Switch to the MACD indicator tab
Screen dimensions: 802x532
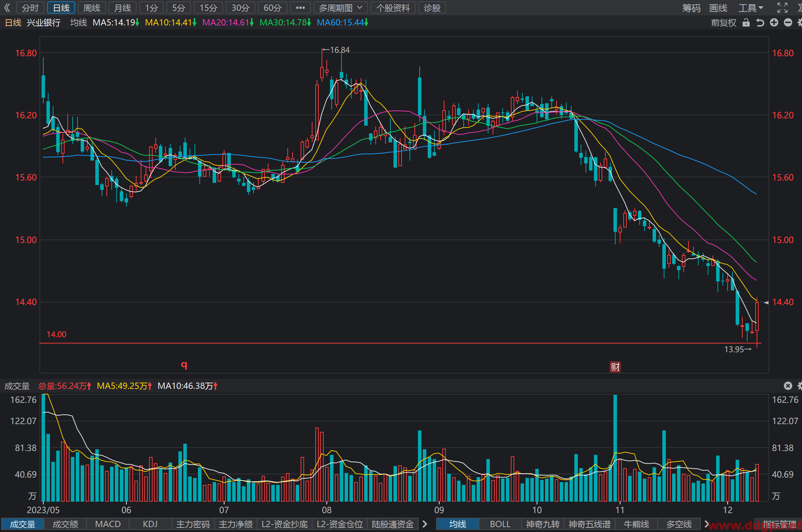point(108,524)
